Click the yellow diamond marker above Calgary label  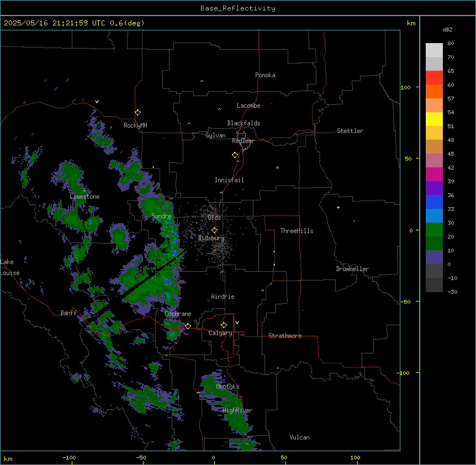point(224,325)
